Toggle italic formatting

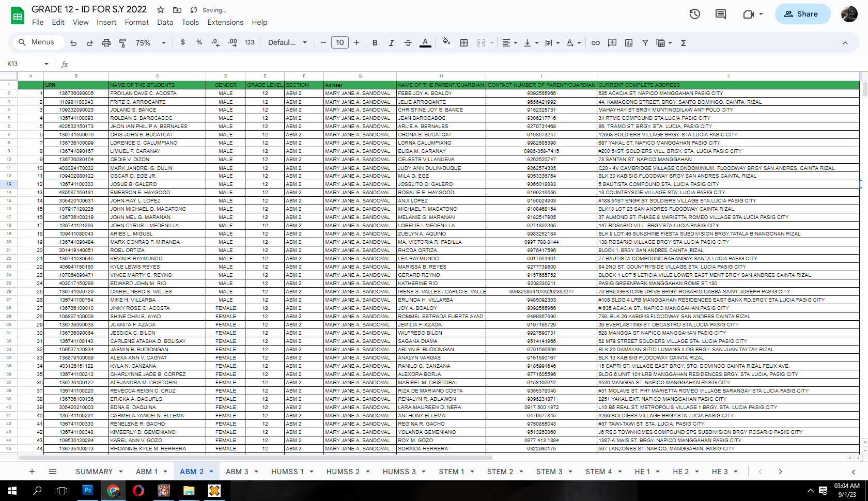tap(391, 42)
